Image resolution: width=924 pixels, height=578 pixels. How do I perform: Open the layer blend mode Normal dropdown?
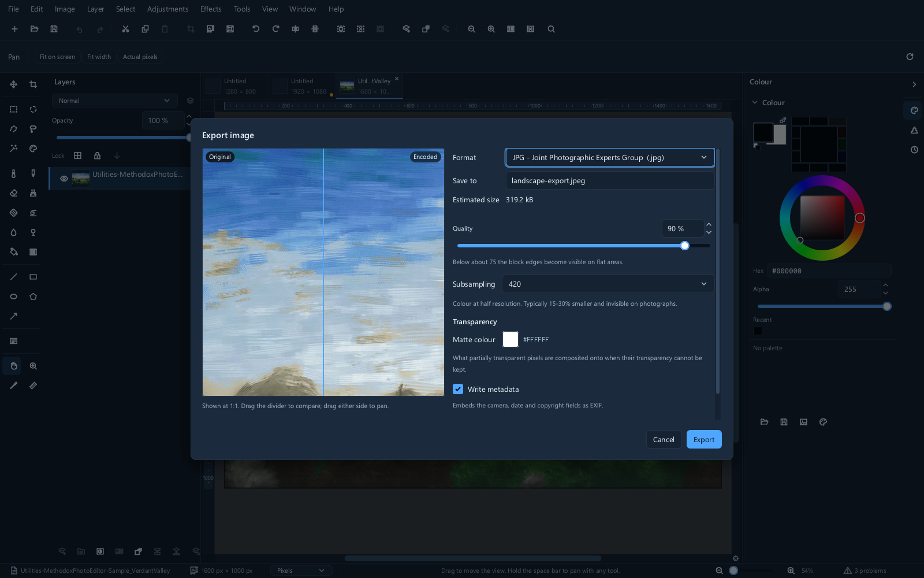(114, 101)
